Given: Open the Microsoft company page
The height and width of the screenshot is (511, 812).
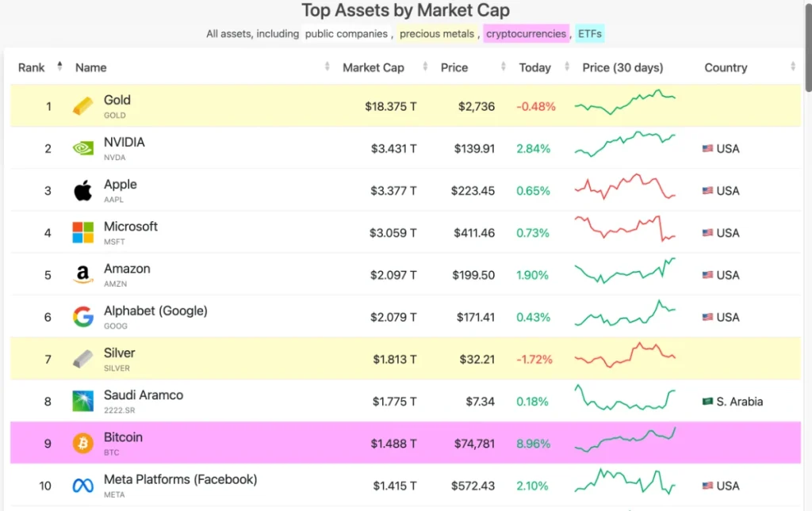Looking at the screenshot, I should (131, 227).
